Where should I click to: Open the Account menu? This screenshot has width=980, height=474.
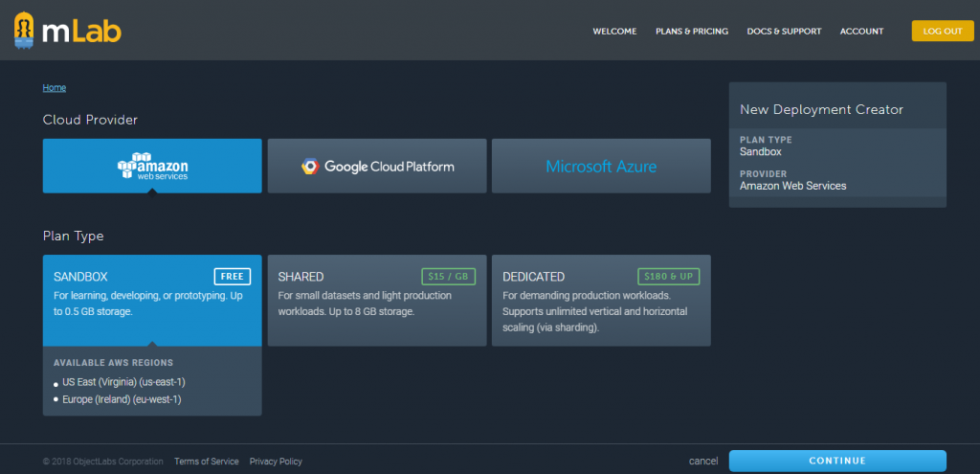coord(861,32)
